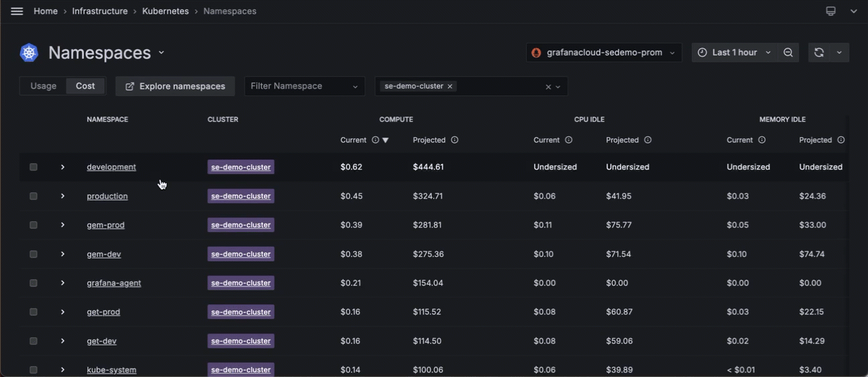Click the zoom out time range icon

click(788, 52)
